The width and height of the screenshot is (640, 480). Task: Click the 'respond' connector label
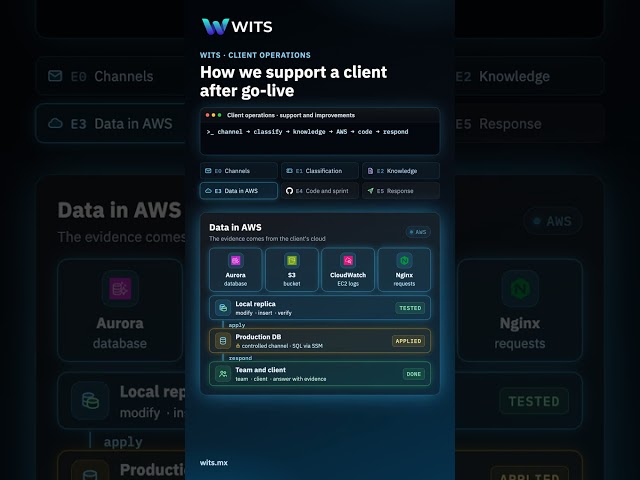click(x=240, y=358)
